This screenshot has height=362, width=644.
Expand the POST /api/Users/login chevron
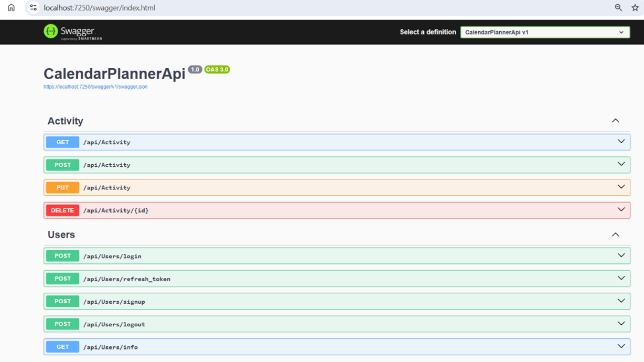tap(621, 255)
